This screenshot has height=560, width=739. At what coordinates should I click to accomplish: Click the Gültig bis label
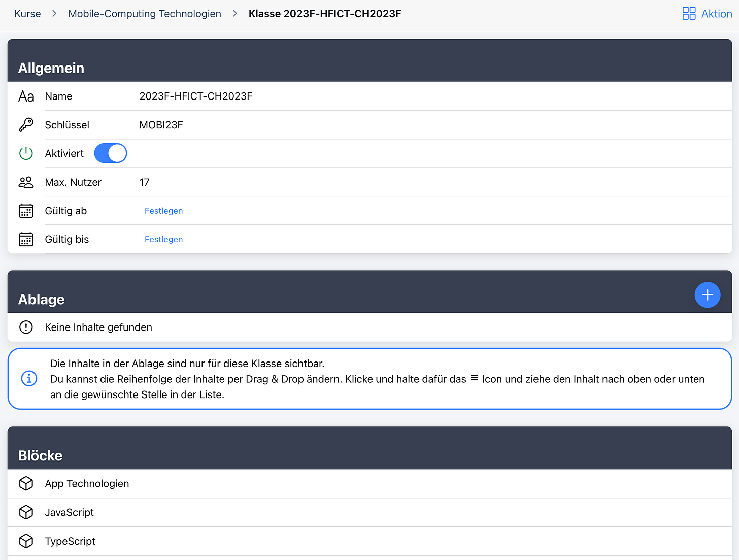(67, 239)
